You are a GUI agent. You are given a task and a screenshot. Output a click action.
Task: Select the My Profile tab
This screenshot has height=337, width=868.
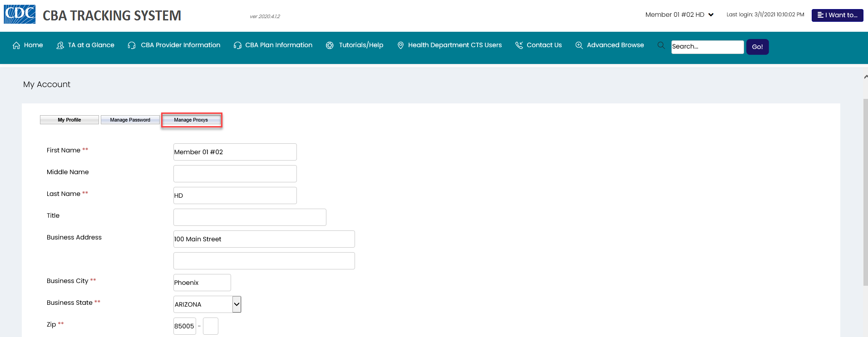tap(69, 120)
